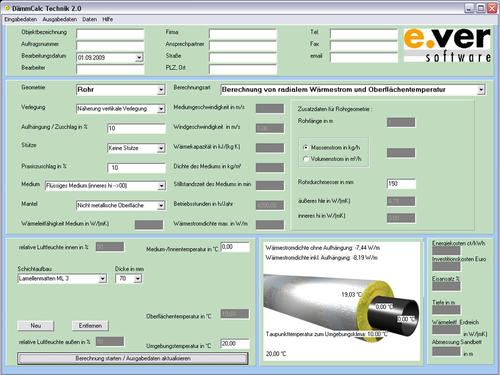Click the 19,03 °C surface temperature label
500x375 pixels.
(x=352, y=294)
